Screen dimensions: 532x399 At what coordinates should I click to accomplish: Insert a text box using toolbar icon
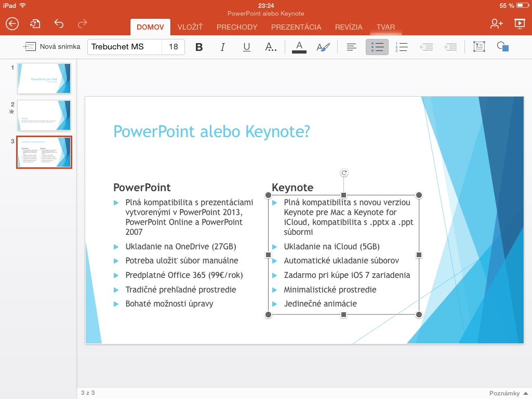(478, 47)
